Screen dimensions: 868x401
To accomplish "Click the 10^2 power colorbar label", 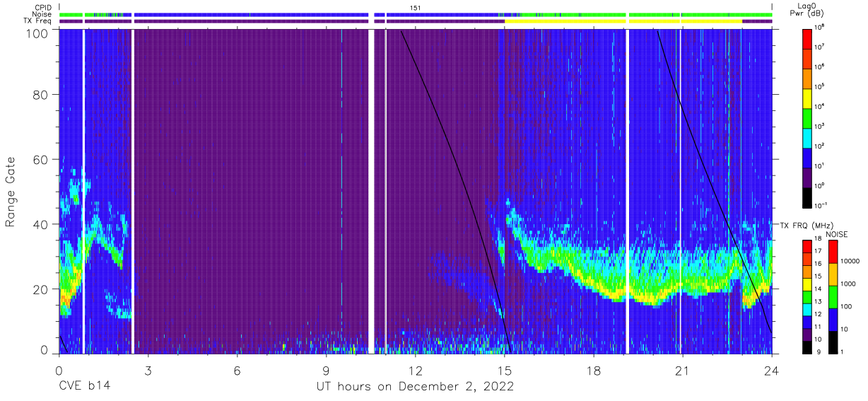I will [819, 146].
